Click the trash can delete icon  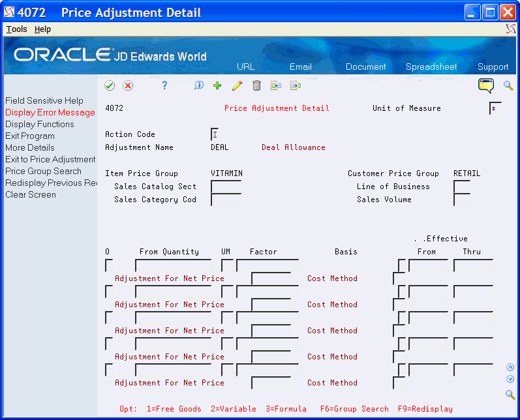click(x=256, y=85)
